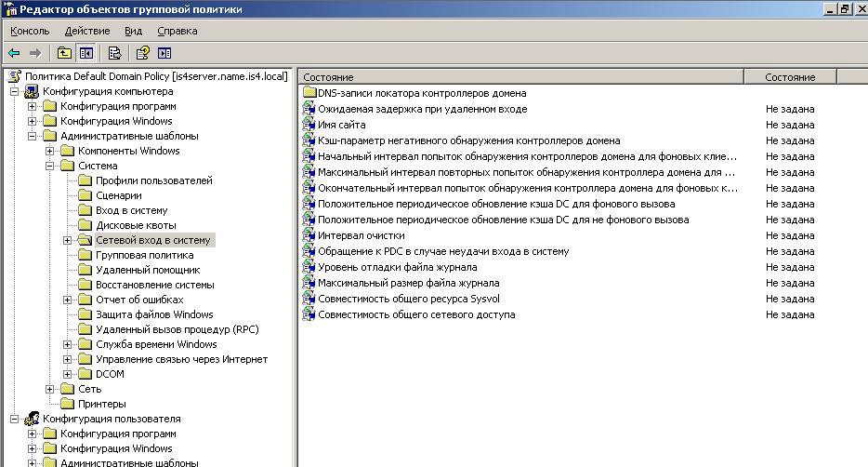Click policy icon of Ожидаемая задержка при удаленном входе
Viewport: 868px width, 467px height.
click(309, 109)
